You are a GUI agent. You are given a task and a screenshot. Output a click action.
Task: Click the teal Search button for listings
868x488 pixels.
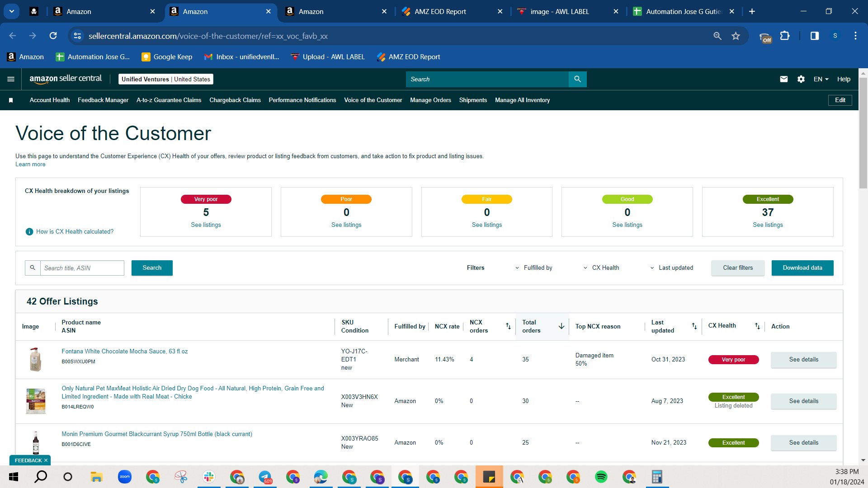tap(152, 268)
